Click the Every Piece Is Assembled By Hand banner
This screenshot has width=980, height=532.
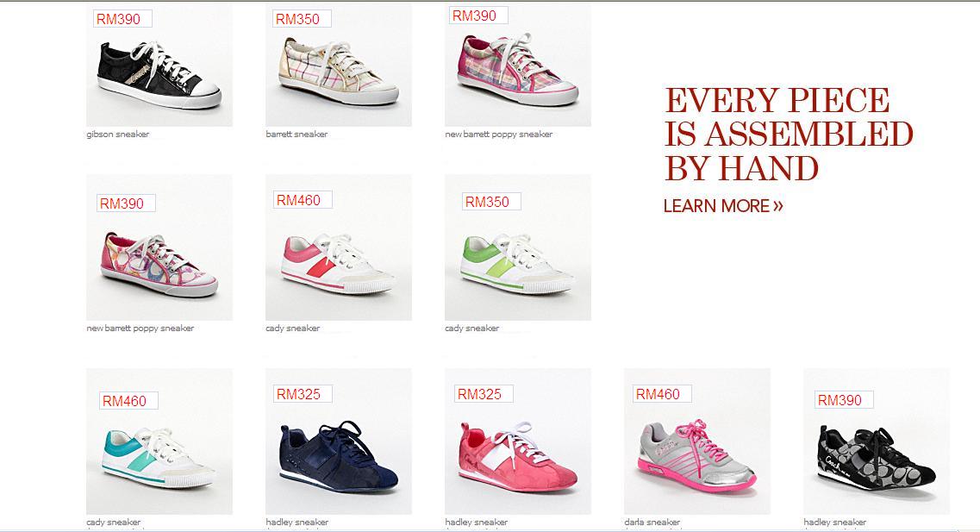789,135
